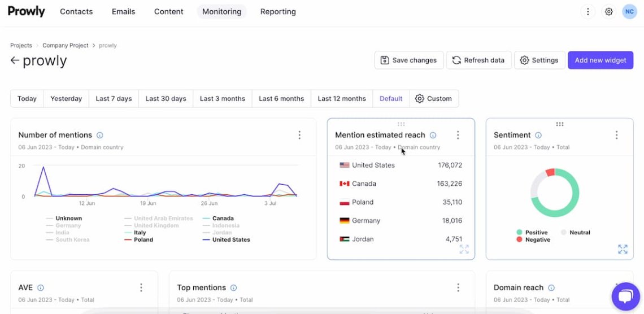The image size is (644, 314).
Task: Click the back arrow beside prowly title
Action: pos(15,61)
